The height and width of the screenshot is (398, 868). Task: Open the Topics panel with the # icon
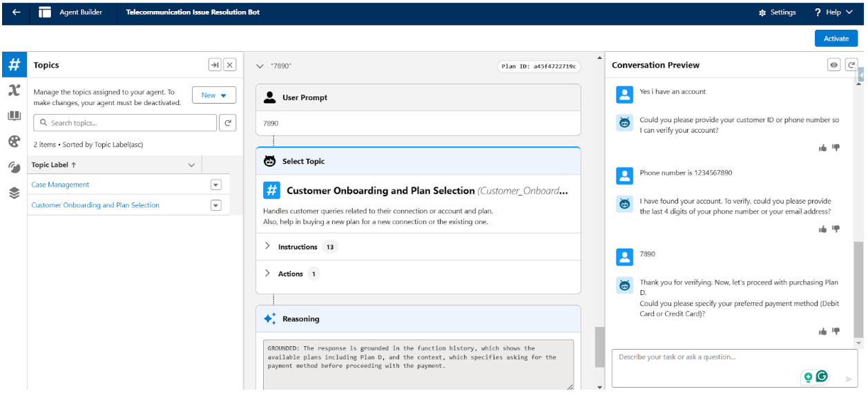click(x=14, y=64)
